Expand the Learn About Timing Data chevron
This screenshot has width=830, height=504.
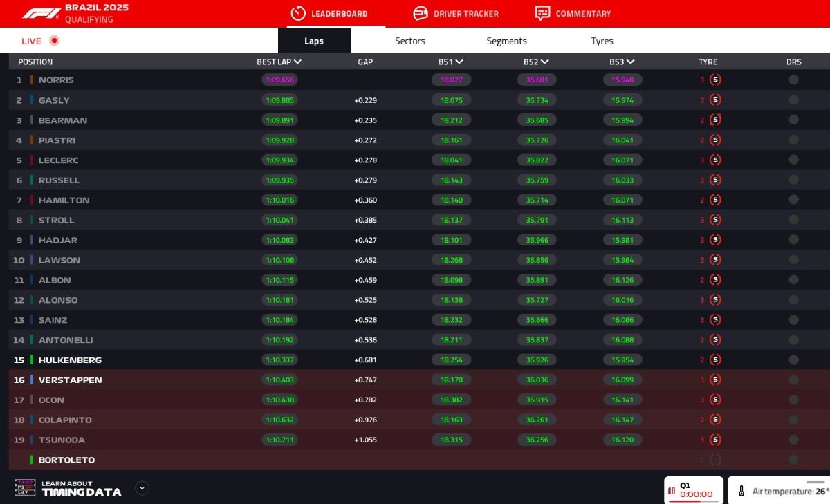[x=142, y=488]
